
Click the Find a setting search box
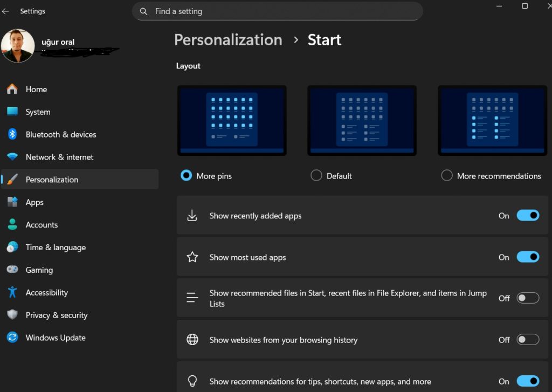click(278, 11)
